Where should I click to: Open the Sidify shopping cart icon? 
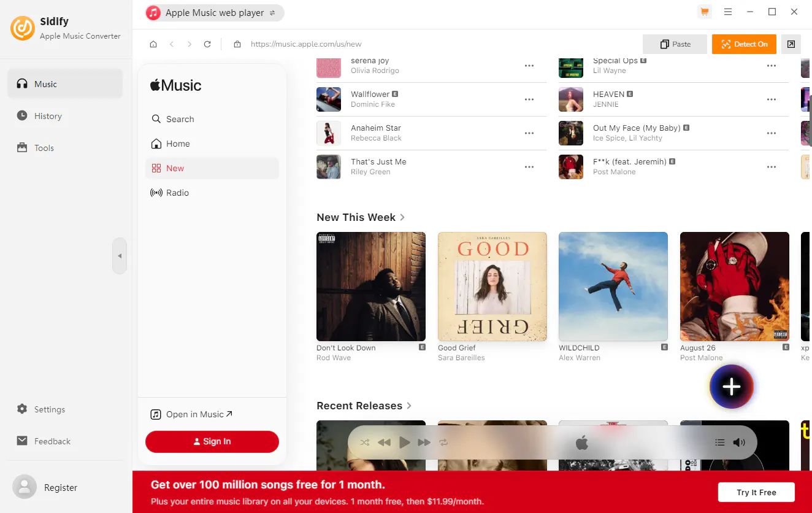(x=705, y=12)
